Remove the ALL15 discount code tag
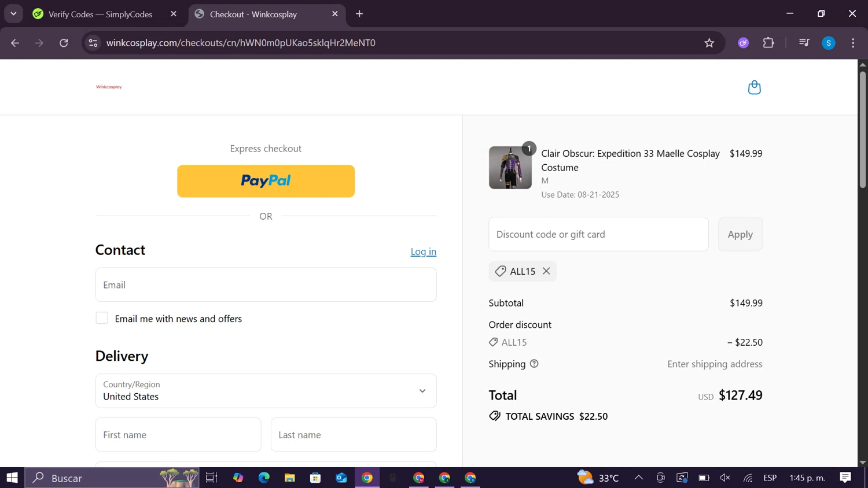This screenshot has height=488, width=868. 546,271
